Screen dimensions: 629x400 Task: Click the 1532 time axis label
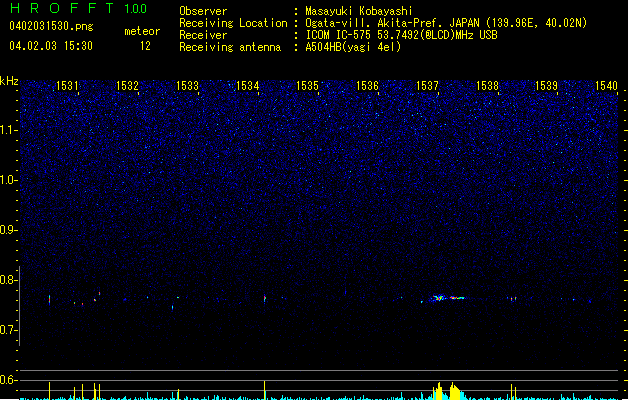(x=127, y=85)
